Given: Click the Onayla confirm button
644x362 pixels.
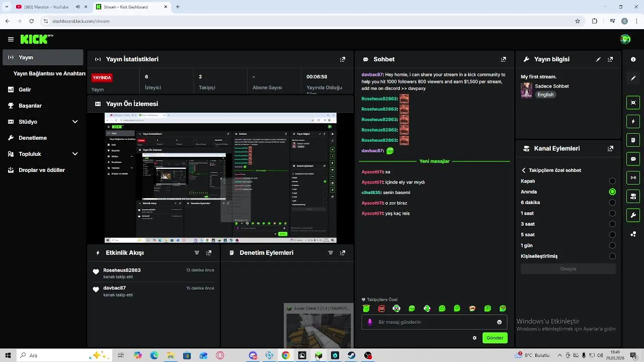Looking at the screenshot, I should [568, 269].
